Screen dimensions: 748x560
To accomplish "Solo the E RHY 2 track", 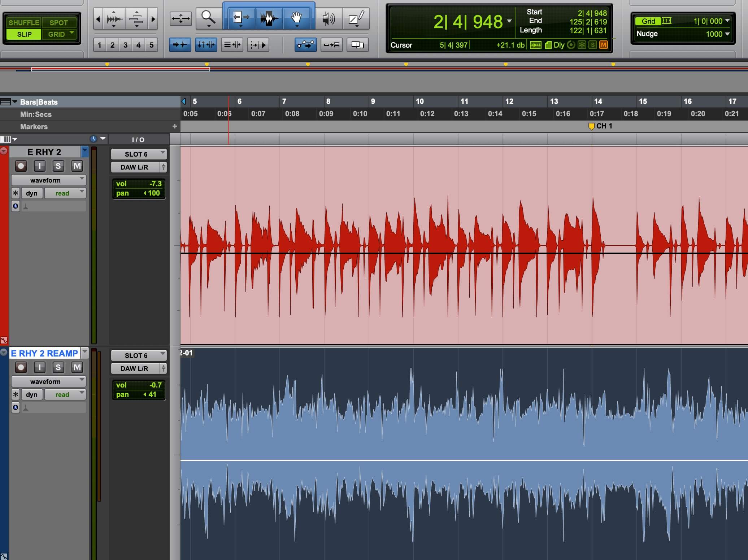I will click(58, 166).
